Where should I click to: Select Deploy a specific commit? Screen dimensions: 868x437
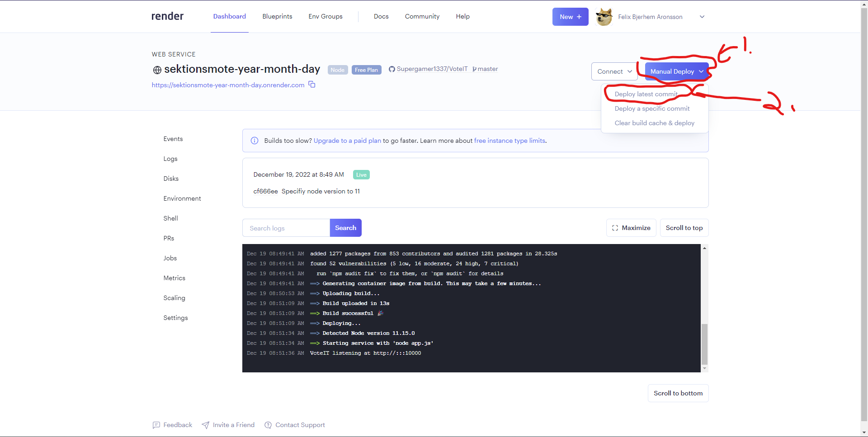click(x=652, y=108)
